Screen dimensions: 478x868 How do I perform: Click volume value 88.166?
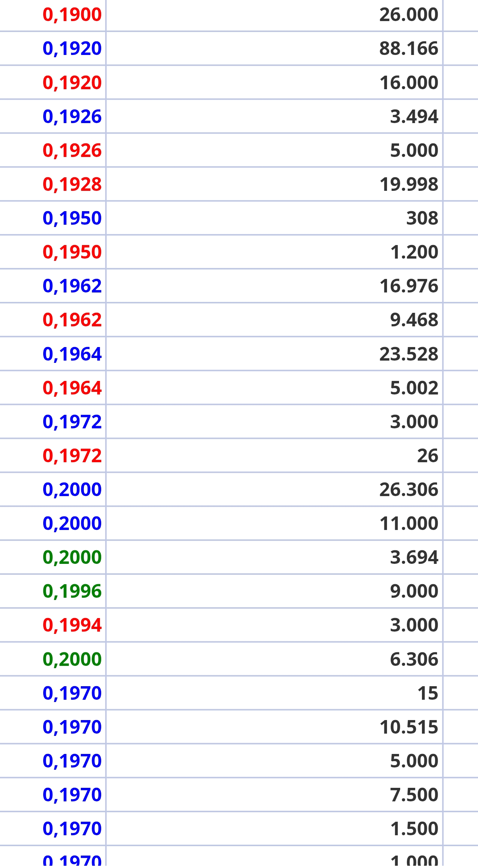tap(409, 49)
